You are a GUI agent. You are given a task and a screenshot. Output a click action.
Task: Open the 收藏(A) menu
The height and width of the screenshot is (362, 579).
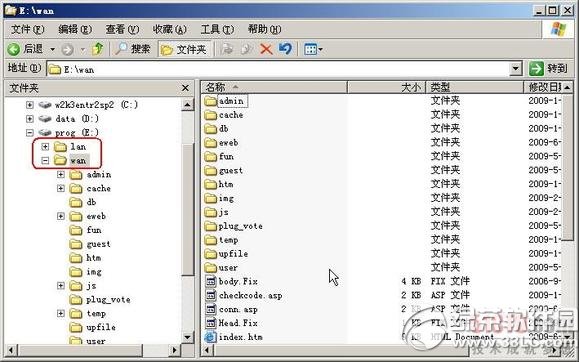169,29
